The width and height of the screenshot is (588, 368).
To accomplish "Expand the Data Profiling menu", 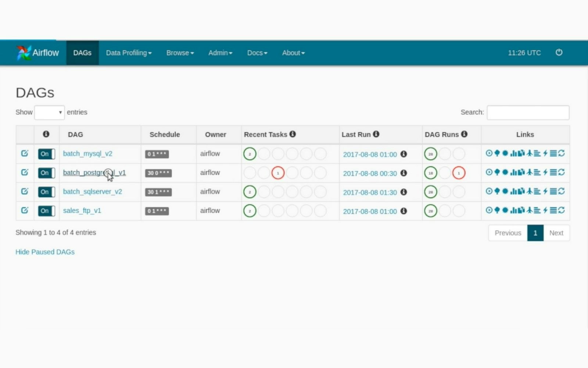I will pyautogui.click(x=129, y=53).
